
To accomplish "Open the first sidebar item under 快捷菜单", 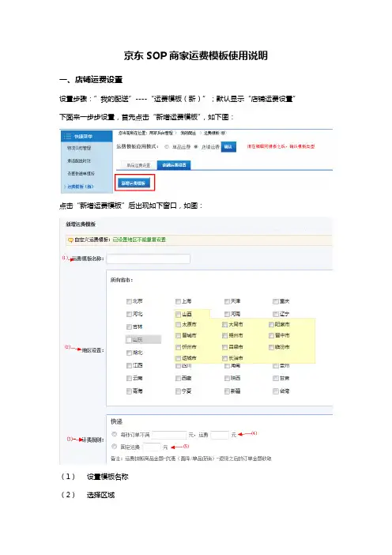I will [79, 148].
